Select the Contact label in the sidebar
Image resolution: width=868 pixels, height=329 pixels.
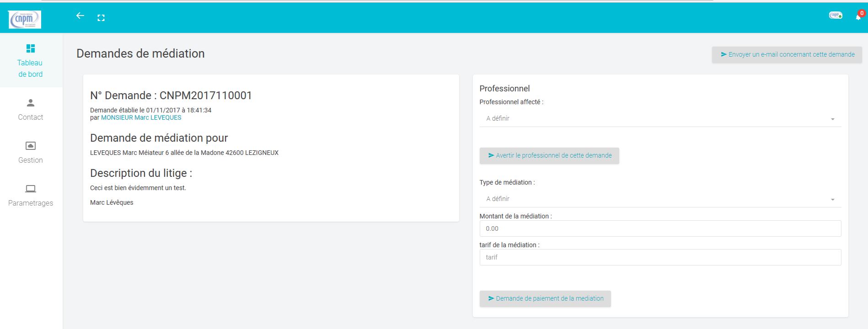(31, 117)
